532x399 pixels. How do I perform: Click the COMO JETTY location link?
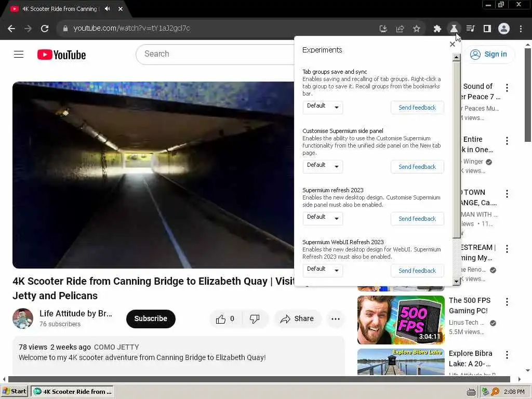point(116,347)
